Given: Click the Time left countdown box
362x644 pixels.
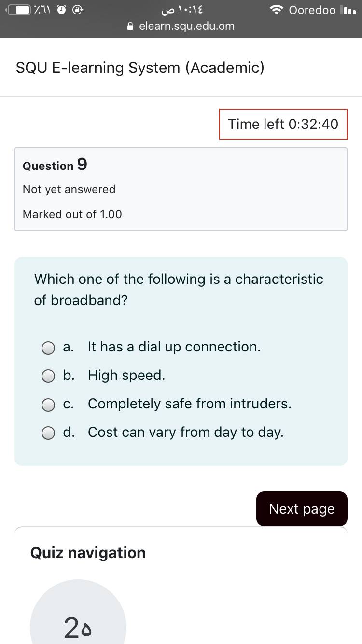Looking at the screenshot, I should click(283, 124).
